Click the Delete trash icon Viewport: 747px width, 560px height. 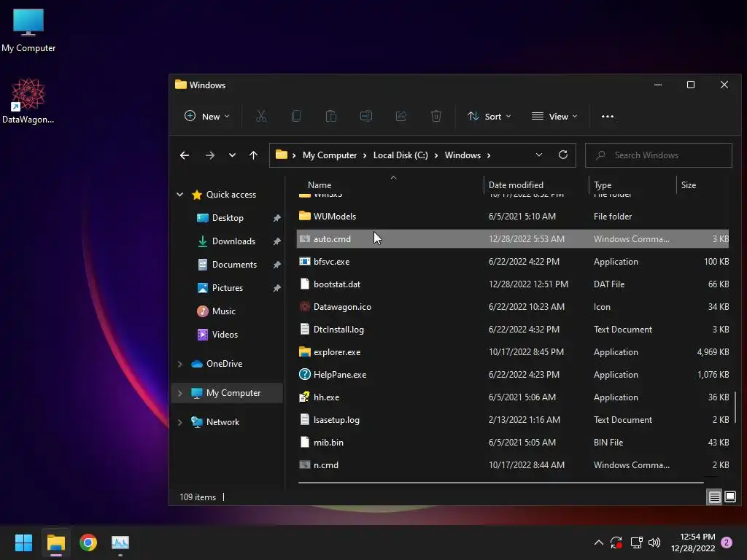436,116
